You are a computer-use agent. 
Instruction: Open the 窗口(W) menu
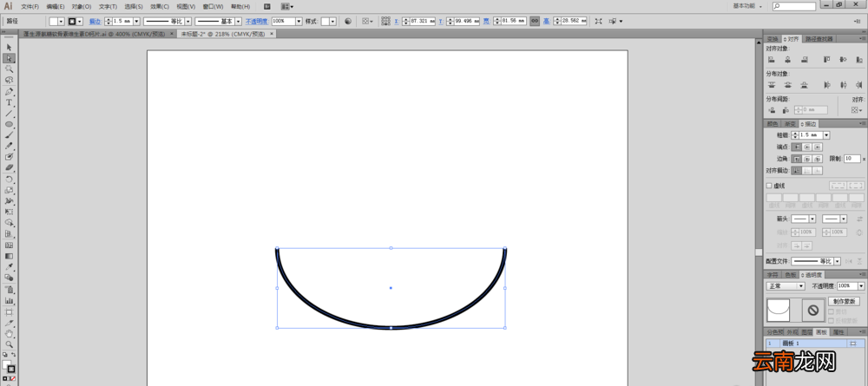[214, 7]
